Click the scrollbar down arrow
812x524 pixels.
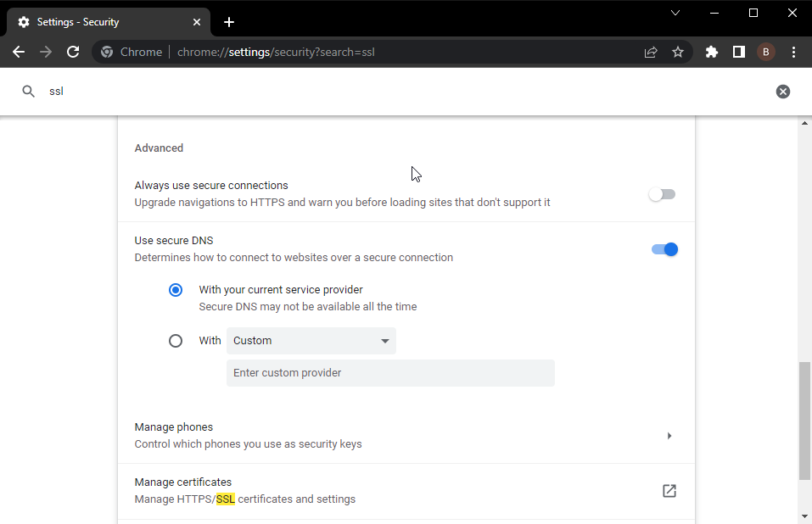(804, 516)
